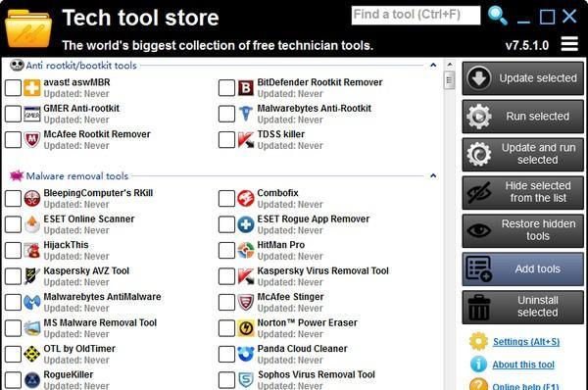The height and width of the screenshot is (390, 588).
Task: Open the Settings (Alt+S) link
Action: point(526,342)
